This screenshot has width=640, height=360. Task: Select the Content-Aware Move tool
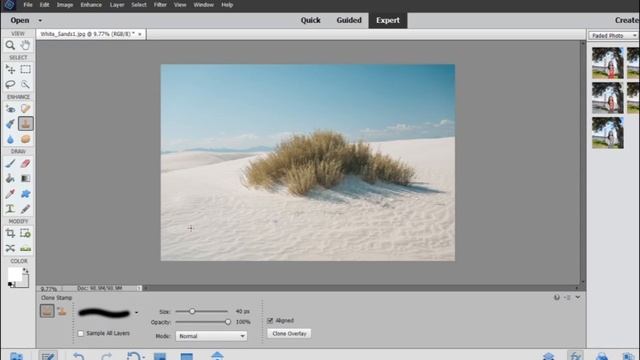[10, 248]
